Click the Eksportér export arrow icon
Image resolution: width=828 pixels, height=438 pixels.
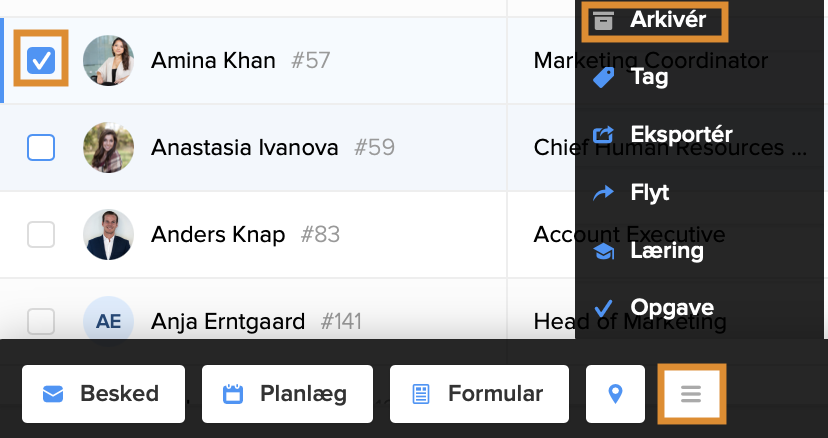tap(603, 134)
